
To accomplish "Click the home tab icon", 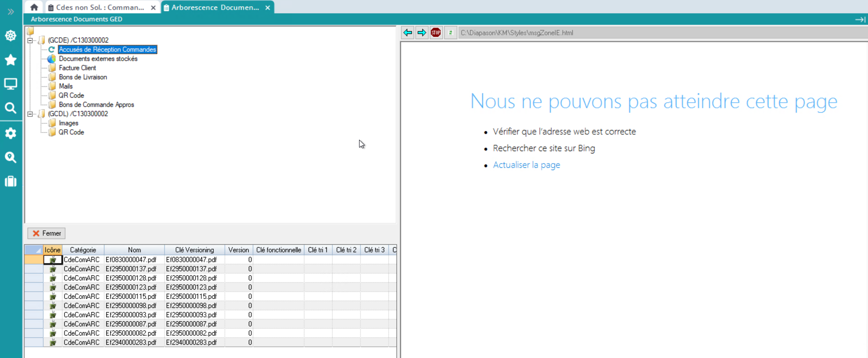I will click(x=34, y=7).
